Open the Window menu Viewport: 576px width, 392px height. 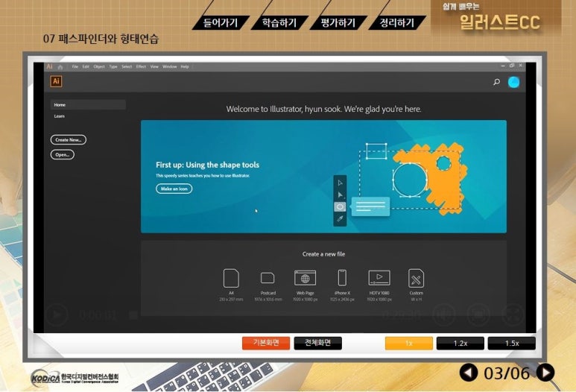coord(170,67)
